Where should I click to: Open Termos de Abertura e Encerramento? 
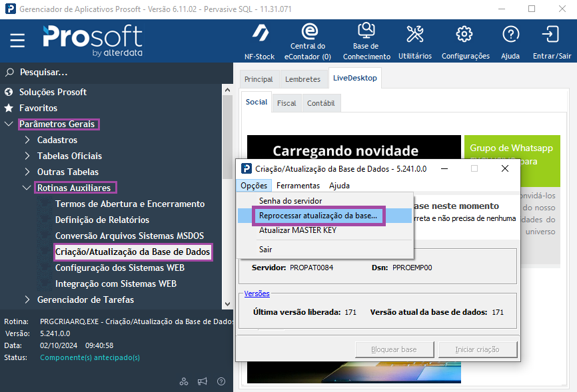[129, 204]
